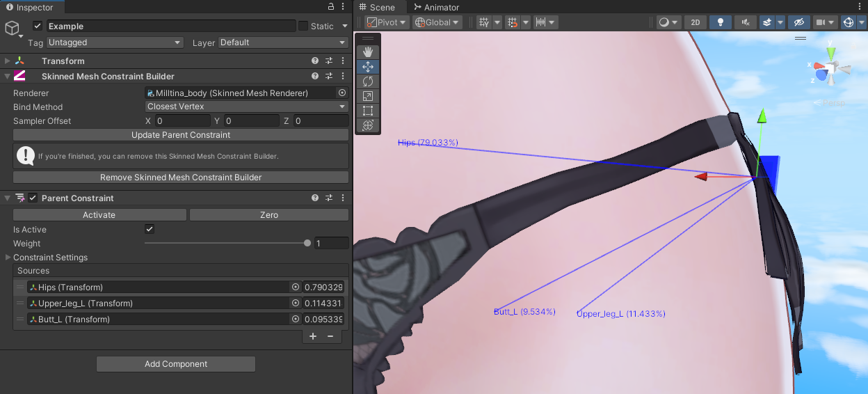Screen dimensions: 868x394
Task: Click object picker for Butt_L source
Action: click(296, 319)
